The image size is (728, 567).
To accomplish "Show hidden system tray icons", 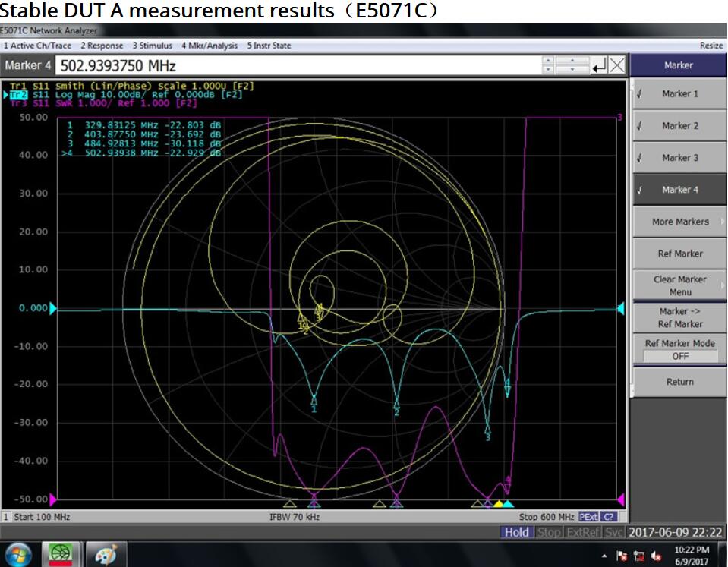I will click(604, 556).
